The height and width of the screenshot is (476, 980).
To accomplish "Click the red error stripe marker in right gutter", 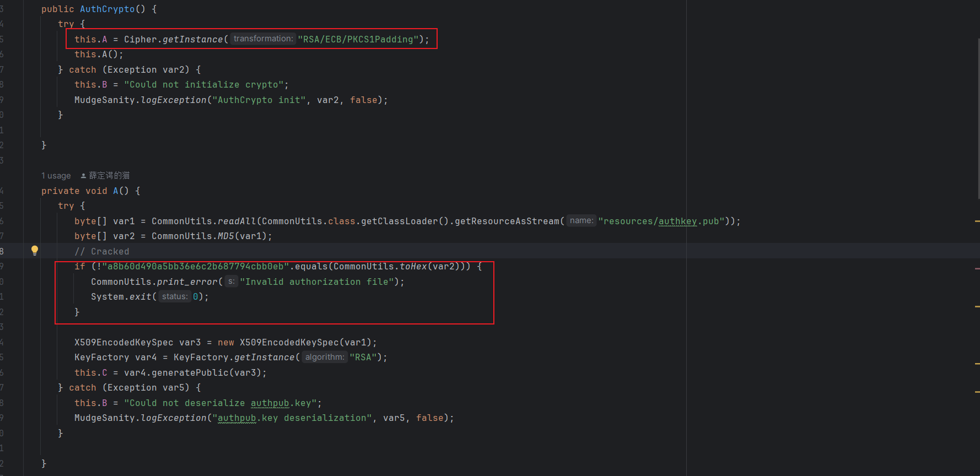I will pyautogui.click(x=977, y=268).
